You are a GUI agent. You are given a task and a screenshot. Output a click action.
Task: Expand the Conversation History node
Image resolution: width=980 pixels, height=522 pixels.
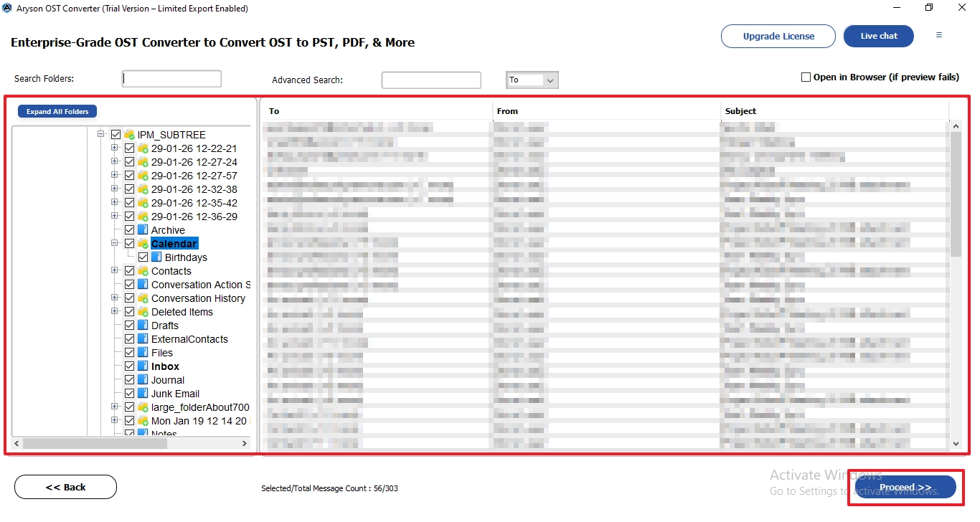[x=115, y=298]
